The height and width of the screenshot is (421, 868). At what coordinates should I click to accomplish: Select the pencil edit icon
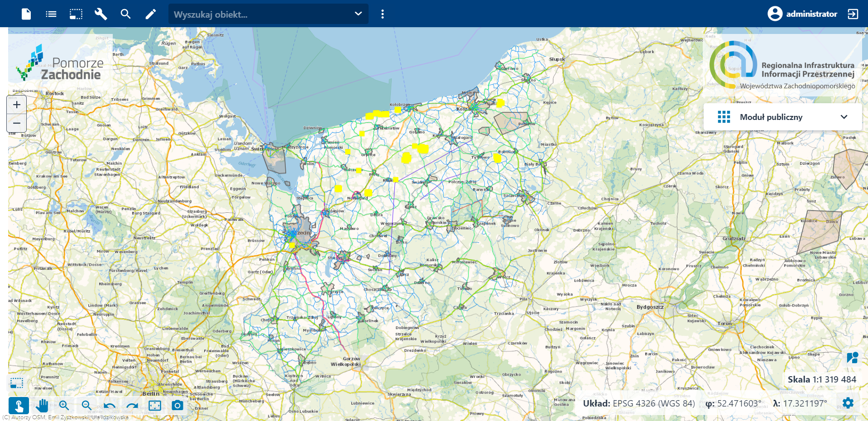tap(150, 14)
